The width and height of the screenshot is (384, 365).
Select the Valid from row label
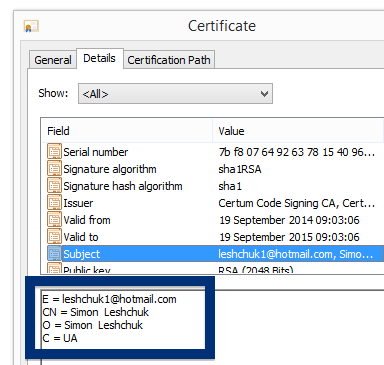point(87,220)
